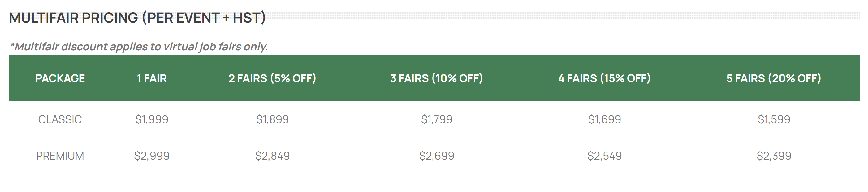Click the 4 Fairs (15% Off) header
This screenshot has height=192, width=868.
coord(604,78)
